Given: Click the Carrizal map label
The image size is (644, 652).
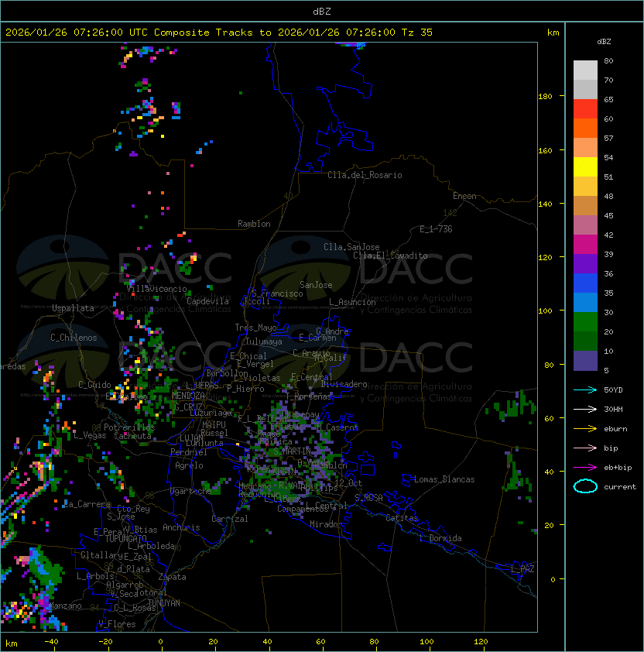Looking at the screenshot, I should point(230,519).
